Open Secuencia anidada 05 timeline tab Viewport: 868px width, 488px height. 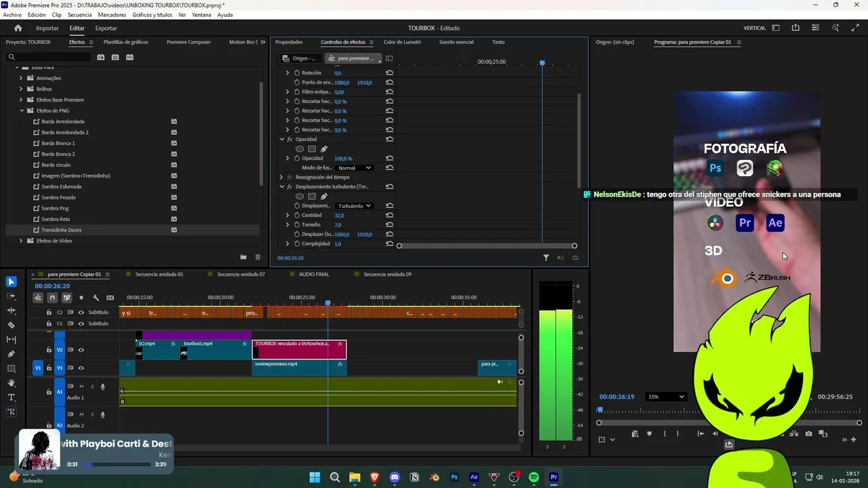coord(159,274)
